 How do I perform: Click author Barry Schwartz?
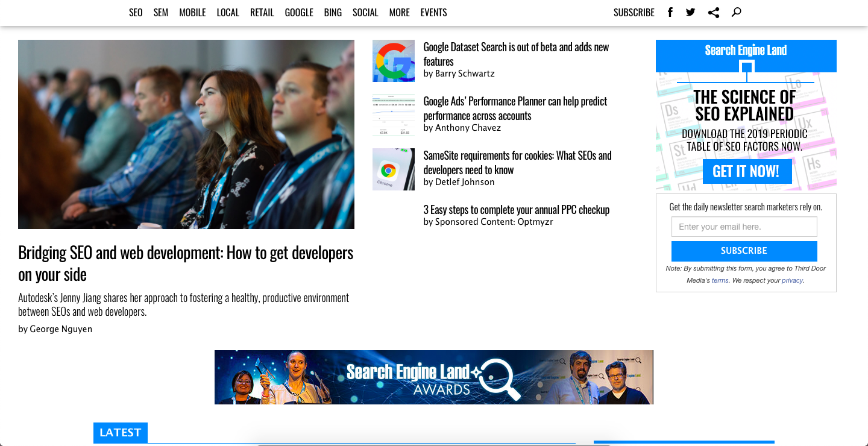[x=465, y=74]
